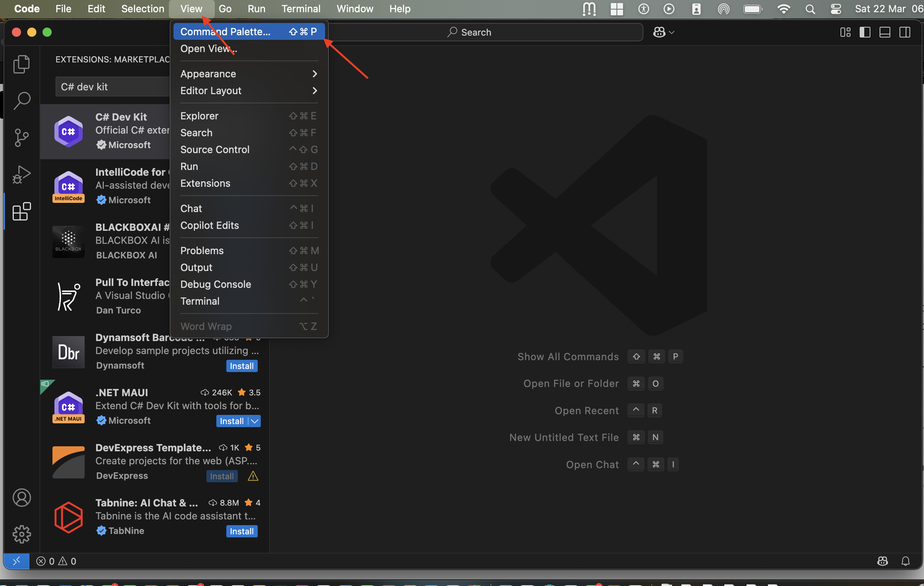Screen dimensions: 924x586
Task: Choose Command Palette menu entry
Action: click(249, 31)
